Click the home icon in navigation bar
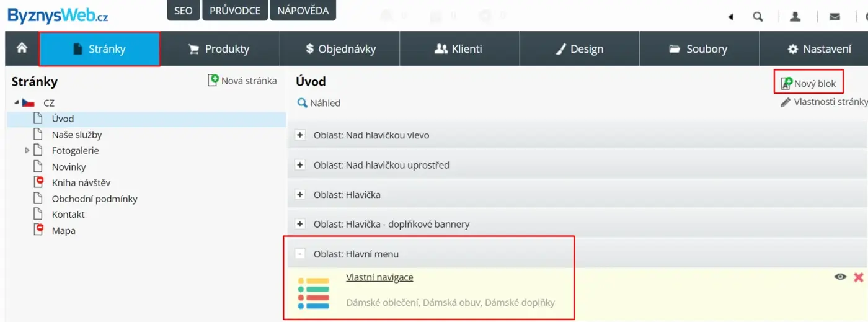 pos(22,48)
